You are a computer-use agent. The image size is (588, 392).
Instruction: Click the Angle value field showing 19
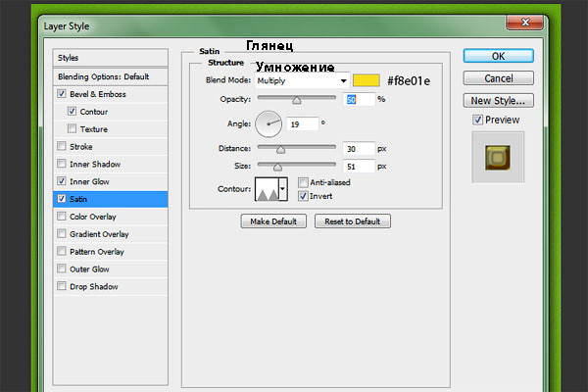302,124
